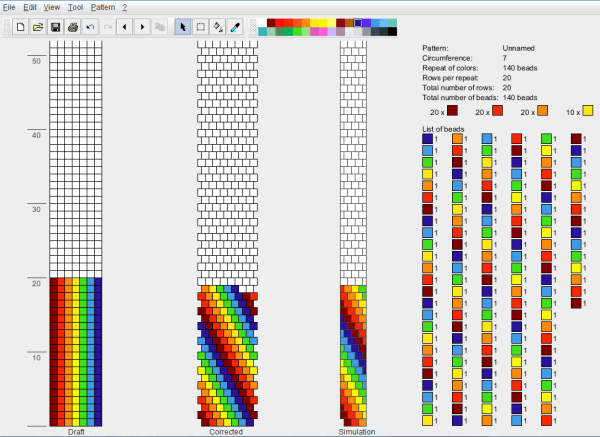Undo the last action
Screen dimensions: 600x437
(x=91, y=26)
